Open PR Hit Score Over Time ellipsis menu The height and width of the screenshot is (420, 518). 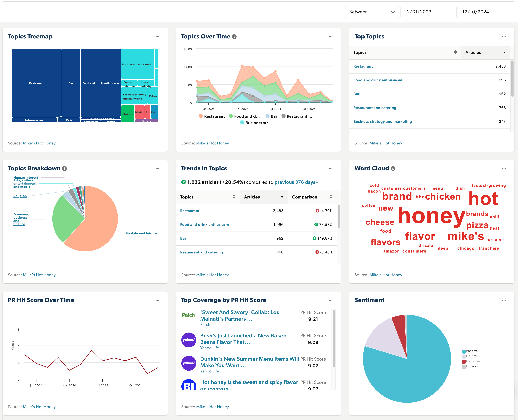coord(157,300)
